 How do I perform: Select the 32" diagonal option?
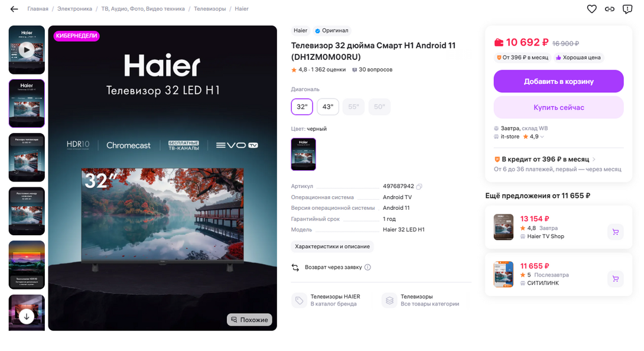tap(302, 107)
